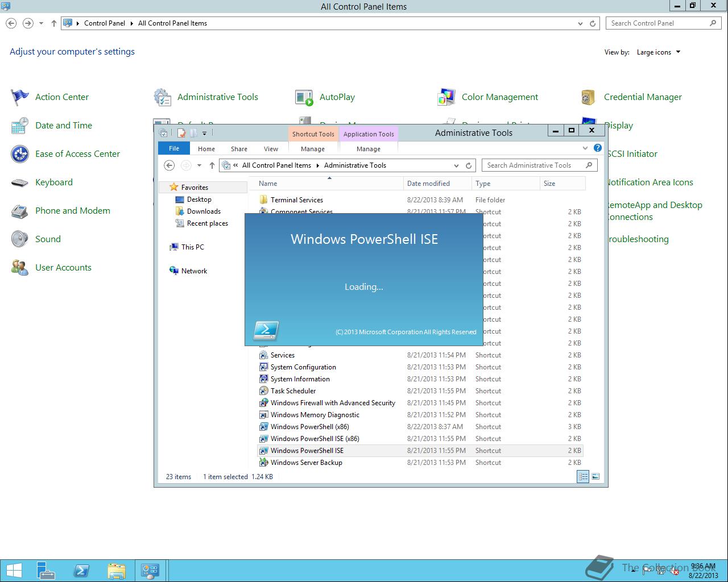
Task: Open System Configuration tool
Action: point(303,367)
